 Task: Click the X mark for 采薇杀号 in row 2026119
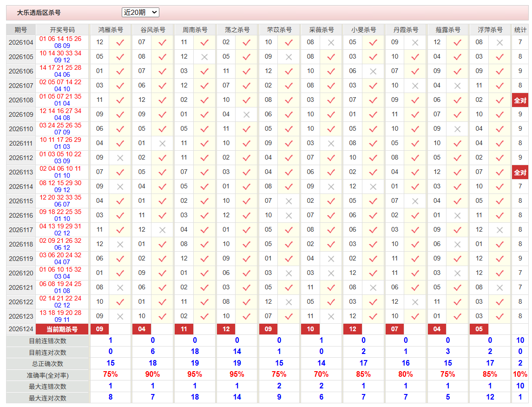(x=331, y=259)
